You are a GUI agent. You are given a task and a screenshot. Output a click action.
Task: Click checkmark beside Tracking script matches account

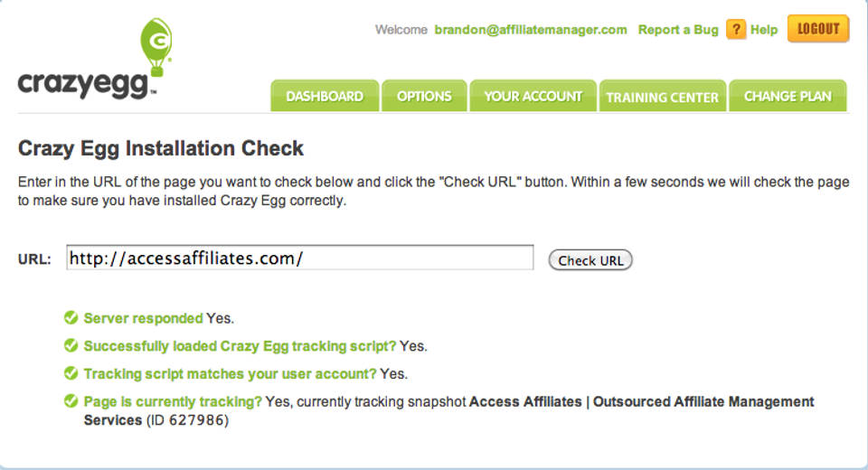tap(71, 373)
